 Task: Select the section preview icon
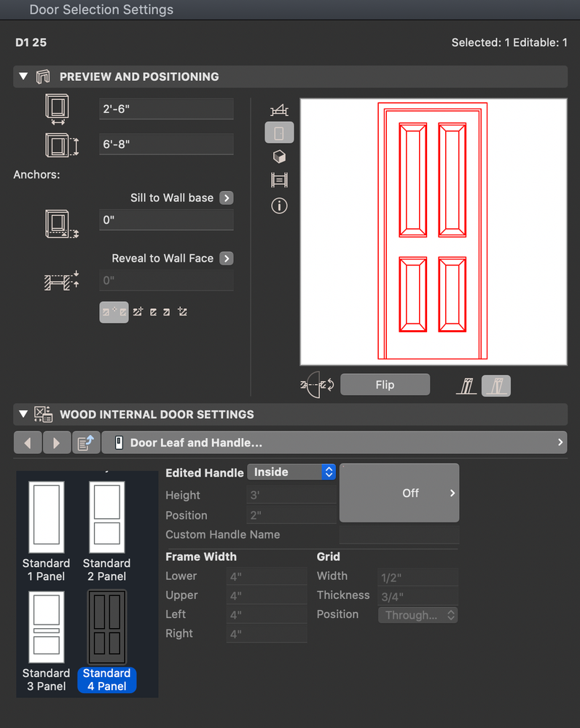coord(279,180)
